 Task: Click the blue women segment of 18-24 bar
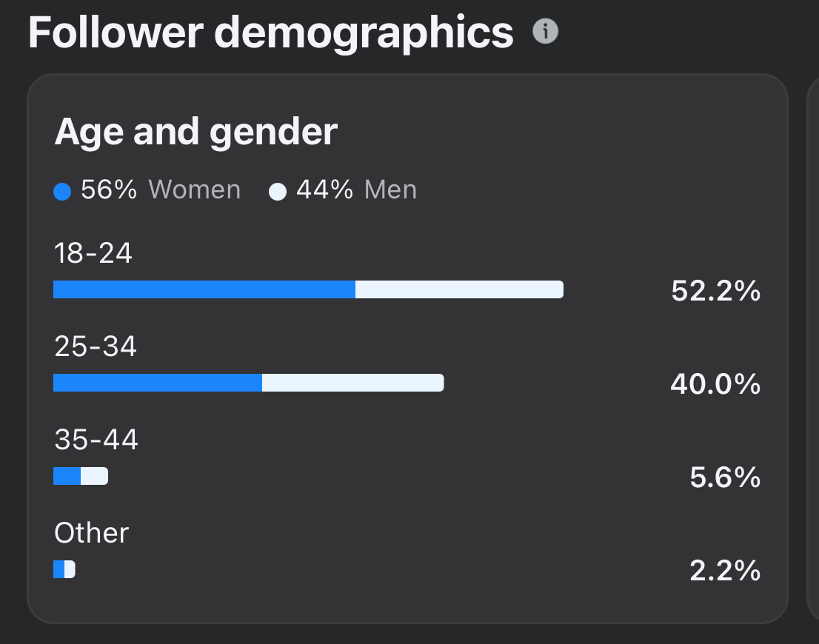pos(204,289)
